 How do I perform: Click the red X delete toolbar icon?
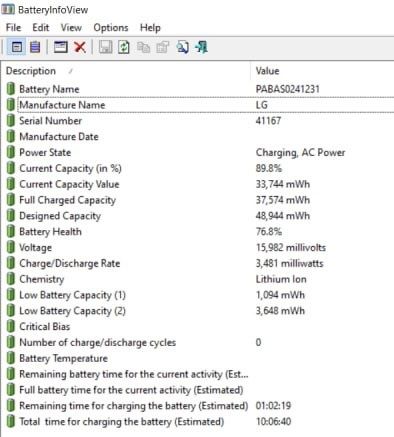pyautogui.click(x=80, y=47)
